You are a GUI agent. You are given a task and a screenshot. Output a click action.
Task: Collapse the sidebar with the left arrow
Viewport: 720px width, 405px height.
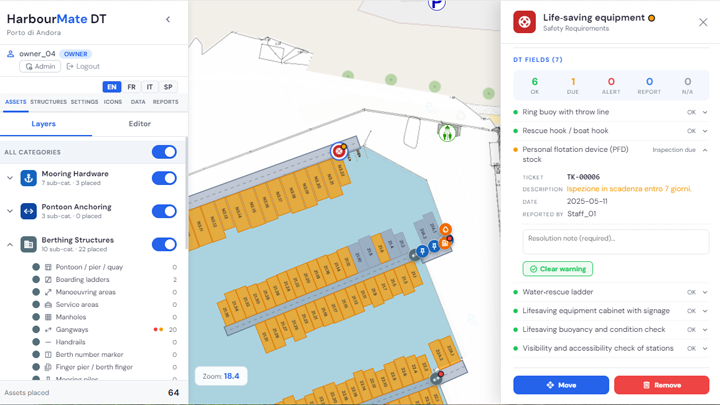(168, 19)
